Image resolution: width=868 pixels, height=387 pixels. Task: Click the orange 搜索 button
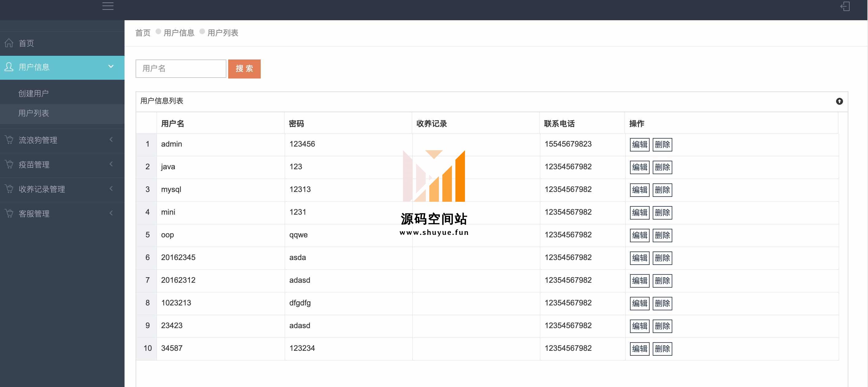[x=244, y=69]
